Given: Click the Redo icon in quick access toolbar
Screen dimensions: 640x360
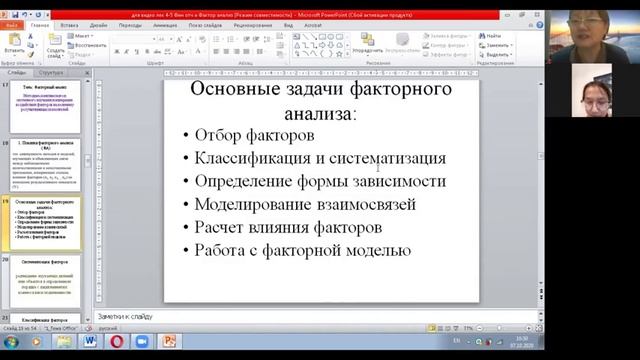Looking at the screenshot, I should coord(38,15).
